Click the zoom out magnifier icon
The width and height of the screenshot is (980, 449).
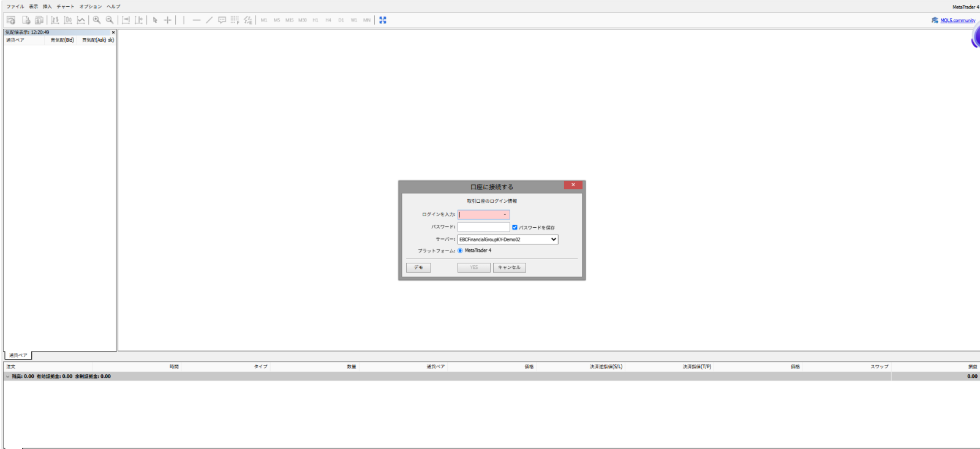pyautogui.click(x=110, y=20)
